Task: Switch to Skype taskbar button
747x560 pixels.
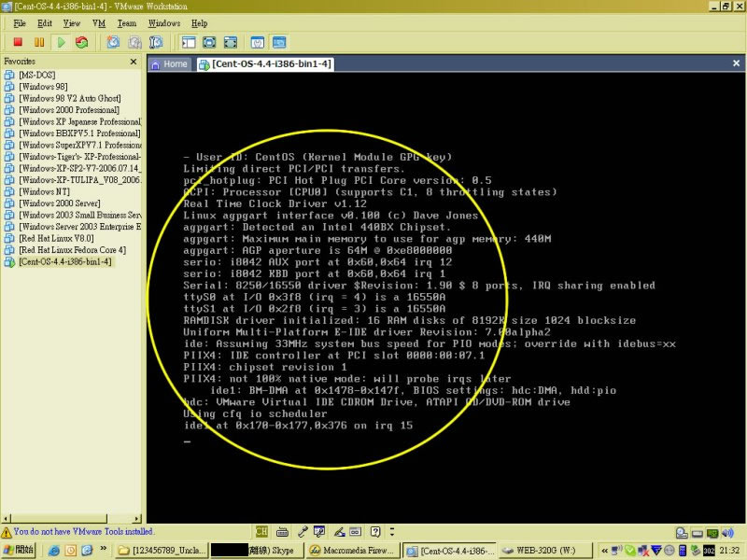Action: pos(256,551)
